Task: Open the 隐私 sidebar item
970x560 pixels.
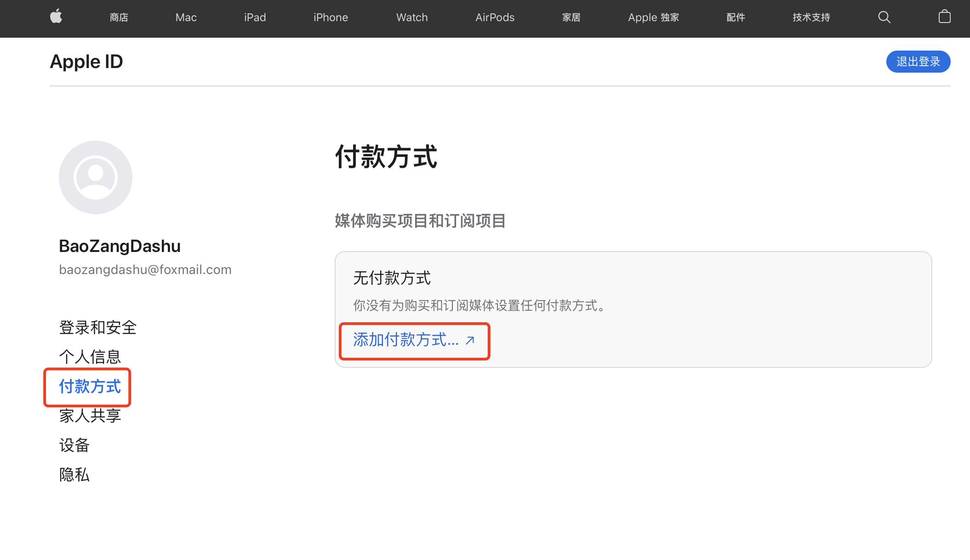Action: [x=74, y=474]
